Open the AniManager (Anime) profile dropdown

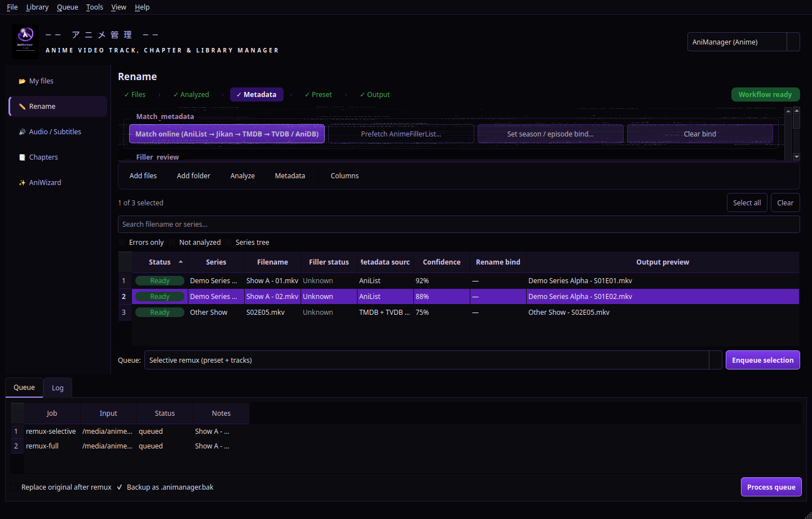[x=743, y=42]
